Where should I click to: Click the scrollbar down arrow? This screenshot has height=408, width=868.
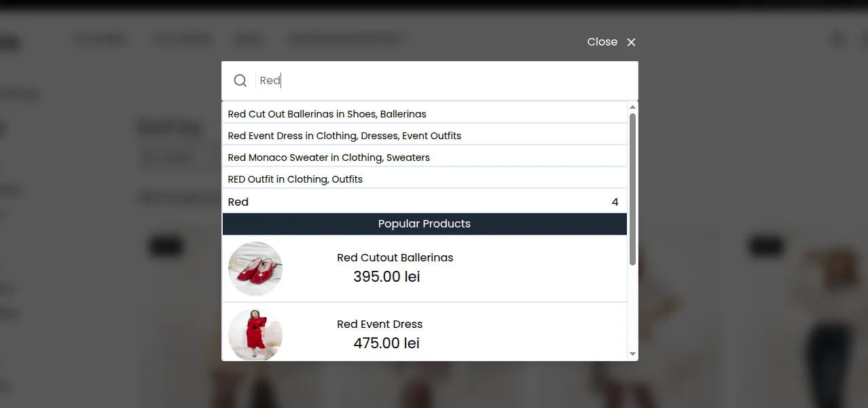632,354
